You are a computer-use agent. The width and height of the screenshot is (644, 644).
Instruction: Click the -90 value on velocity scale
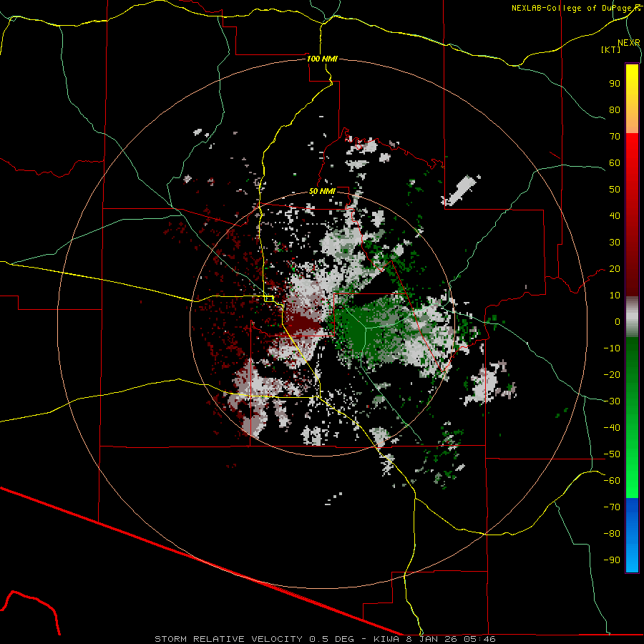612,560
